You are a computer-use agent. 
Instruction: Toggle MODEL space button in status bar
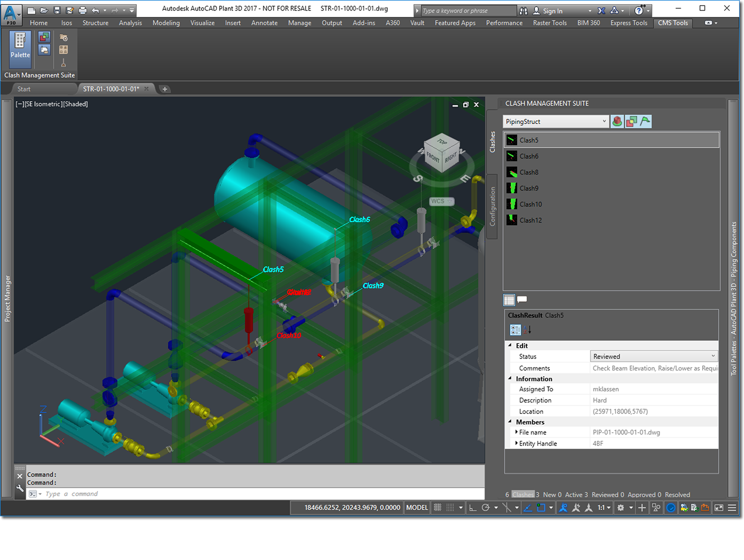pyautogui.click(x=417, y=508)
